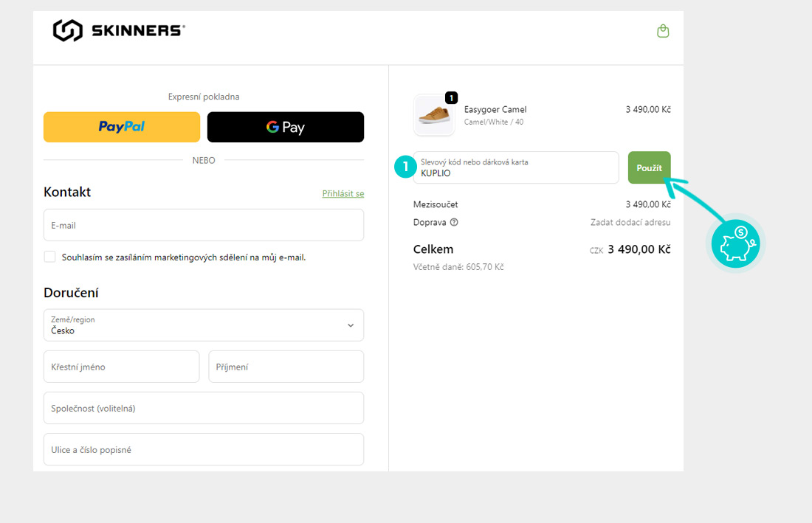Viewport: 812px width, 523px height.
Task: Expand the Země/region dropdown
Action: tap(203, 325)
